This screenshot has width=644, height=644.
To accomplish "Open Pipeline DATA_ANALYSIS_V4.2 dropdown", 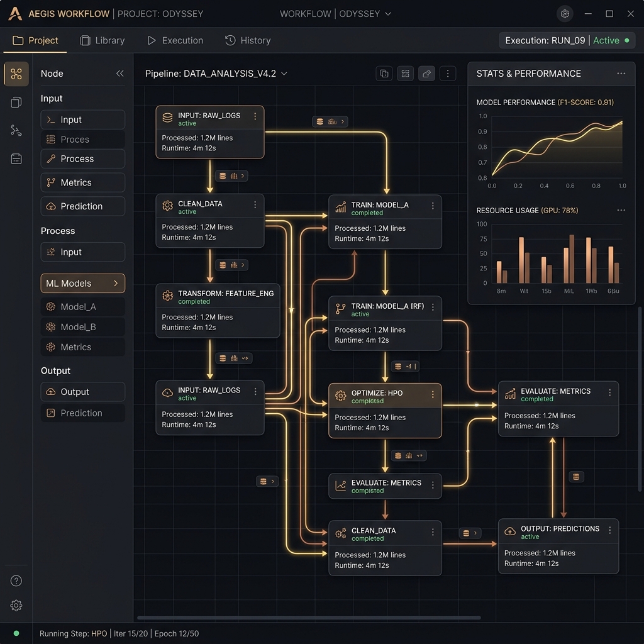I will [x=284, y=74].
